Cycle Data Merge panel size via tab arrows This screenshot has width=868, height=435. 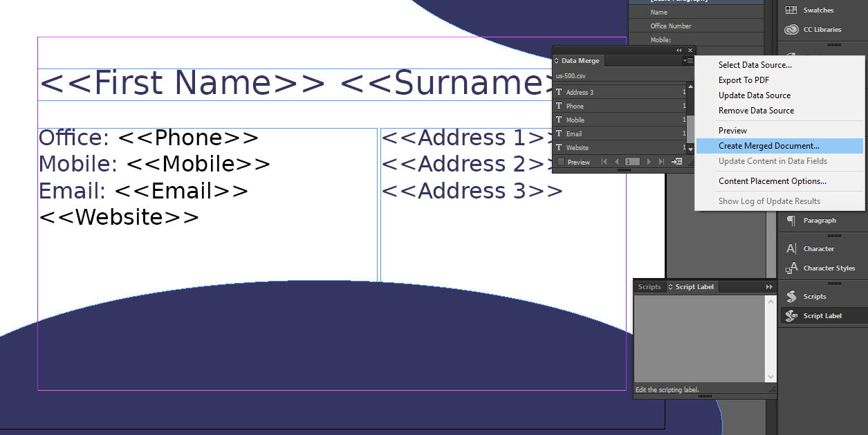(557, 61)
